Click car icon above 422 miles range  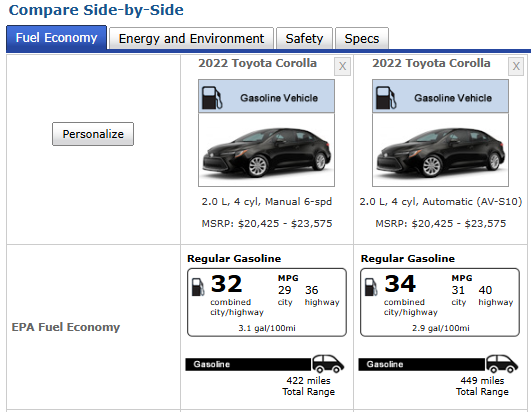(x=328, y=364)
